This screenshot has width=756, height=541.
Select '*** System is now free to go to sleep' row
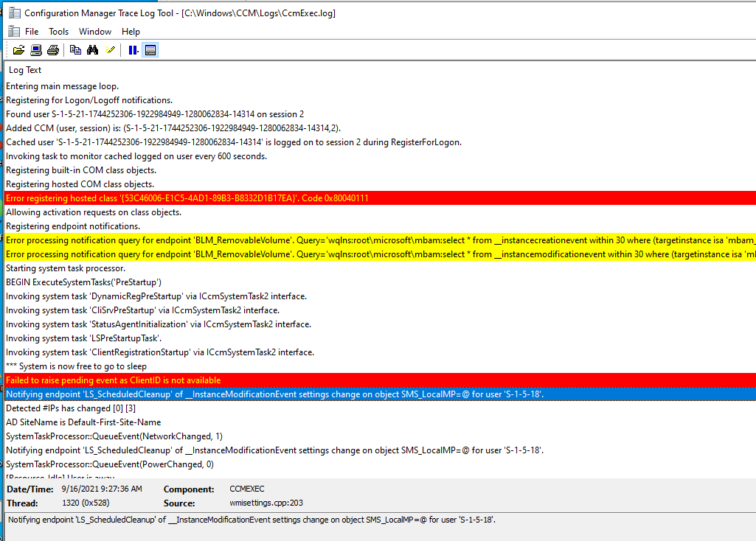point(380,366)
